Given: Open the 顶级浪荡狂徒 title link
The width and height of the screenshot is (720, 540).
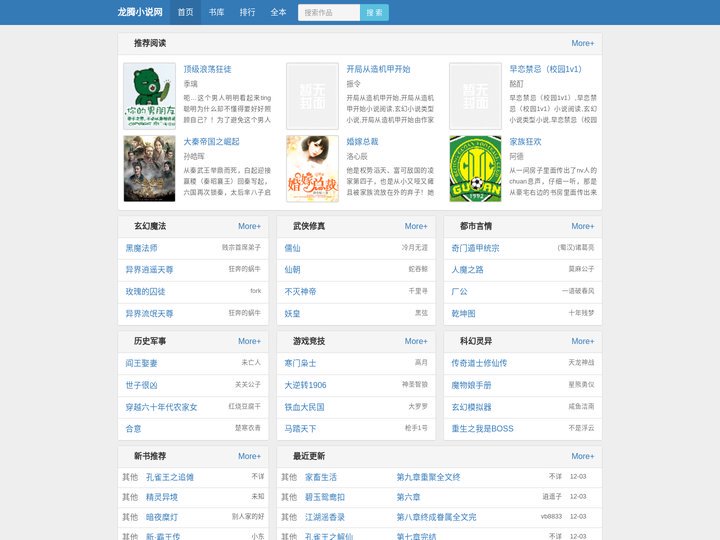Looking at the screenshot, I should (x=208, y=69).
